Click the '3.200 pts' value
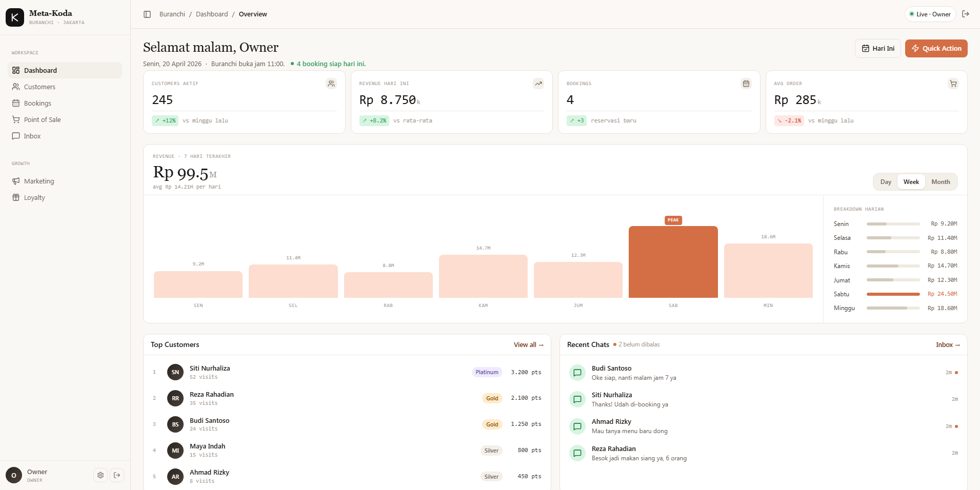The width and height of the screenshot is (980, 490). tap(526, 372)
